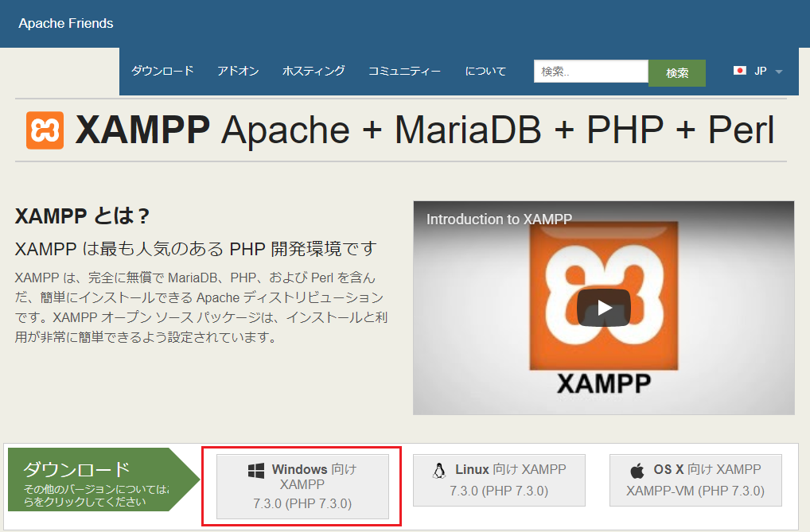Screen dimensions: 810x532
Task: Focus the 検索 search input field
Action: [591, 72]
